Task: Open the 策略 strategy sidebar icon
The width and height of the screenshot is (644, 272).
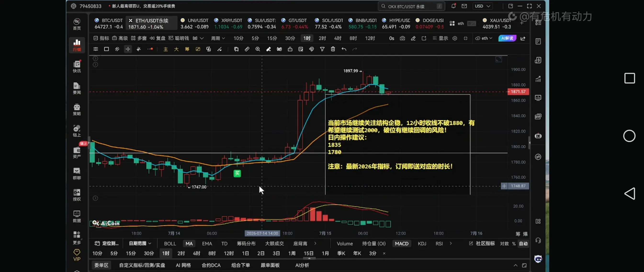Action: pyautogui.click(x=77, y=109)
